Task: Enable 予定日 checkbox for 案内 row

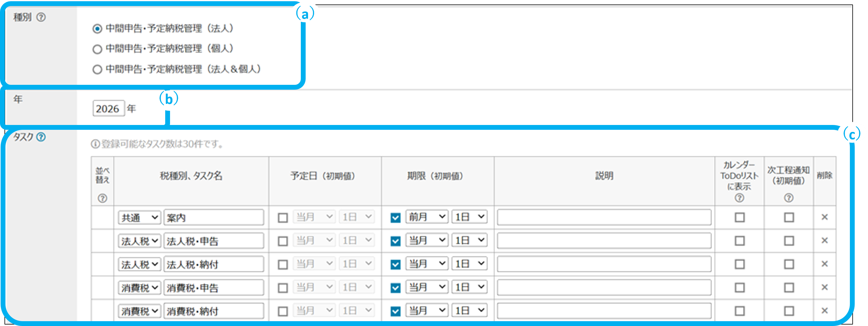Action: tap(283, 218)
